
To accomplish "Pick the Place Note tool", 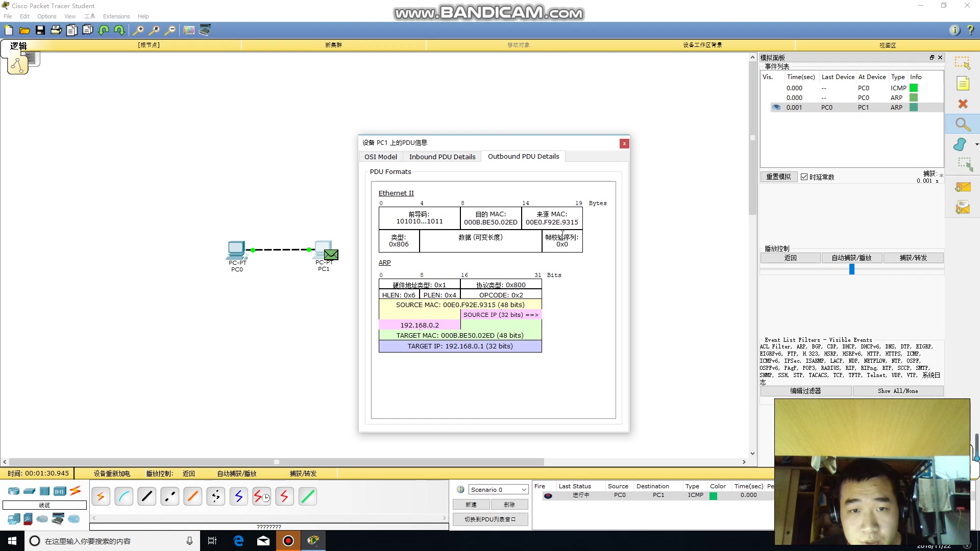I will pyautogui.click(x=963, y=83).
